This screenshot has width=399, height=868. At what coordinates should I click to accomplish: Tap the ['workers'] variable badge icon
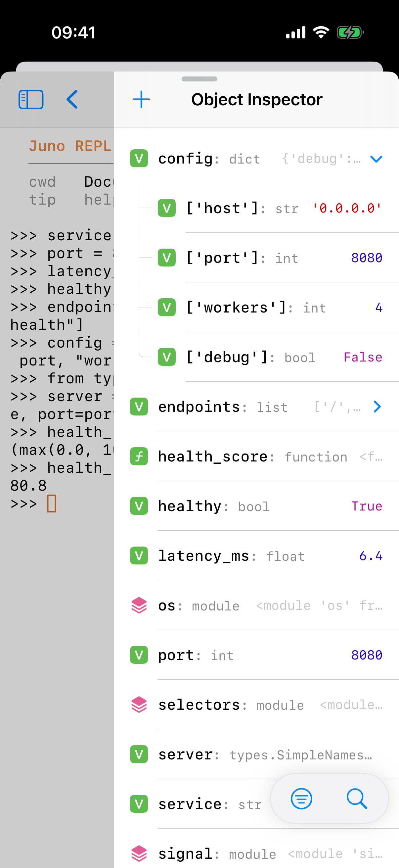[167, 307]
